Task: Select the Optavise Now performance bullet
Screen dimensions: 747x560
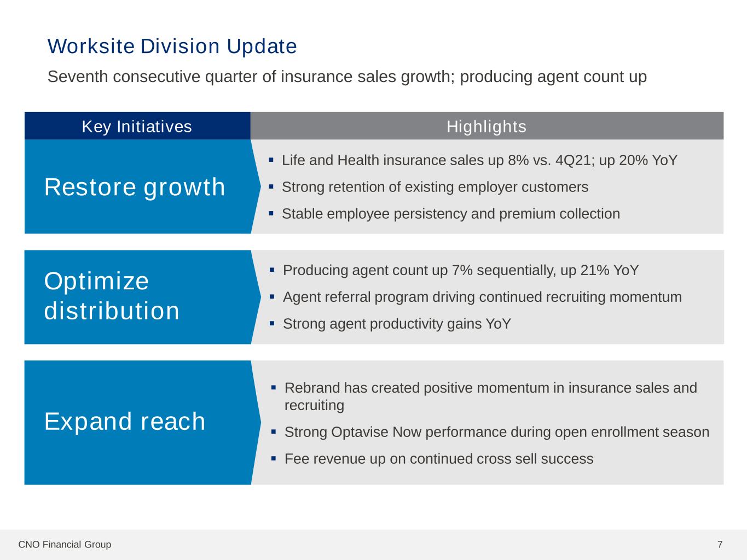Action: 496,432
